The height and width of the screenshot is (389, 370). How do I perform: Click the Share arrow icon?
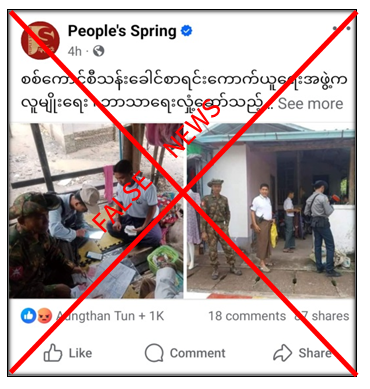coord(282,353)
